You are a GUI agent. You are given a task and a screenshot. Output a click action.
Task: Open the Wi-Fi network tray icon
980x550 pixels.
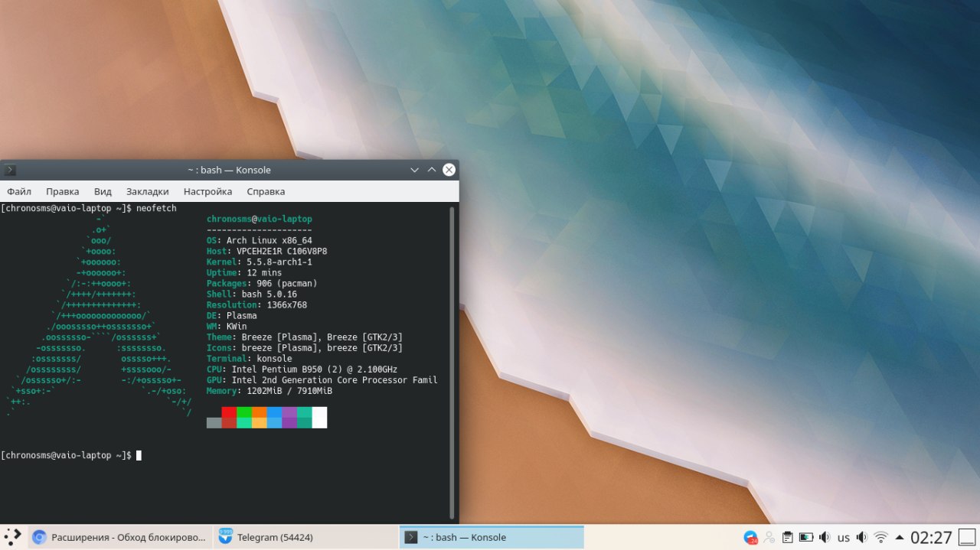click(881, 537)
